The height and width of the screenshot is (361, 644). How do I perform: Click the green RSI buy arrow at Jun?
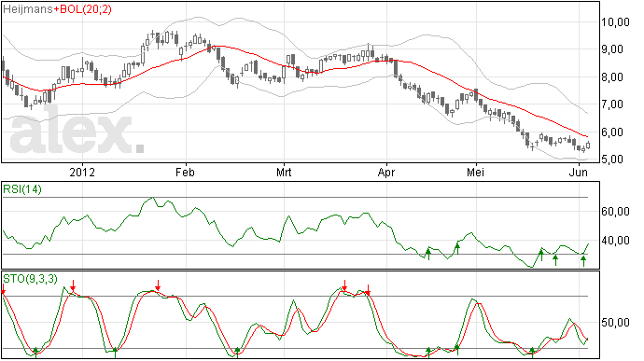[583, 261]
